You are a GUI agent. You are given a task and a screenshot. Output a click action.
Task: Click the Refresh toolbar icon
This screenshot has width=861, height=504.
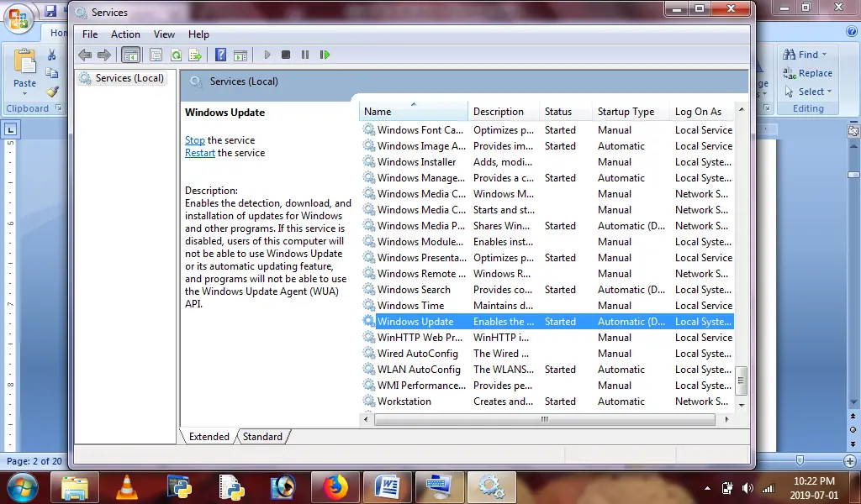tap(176, 55)
